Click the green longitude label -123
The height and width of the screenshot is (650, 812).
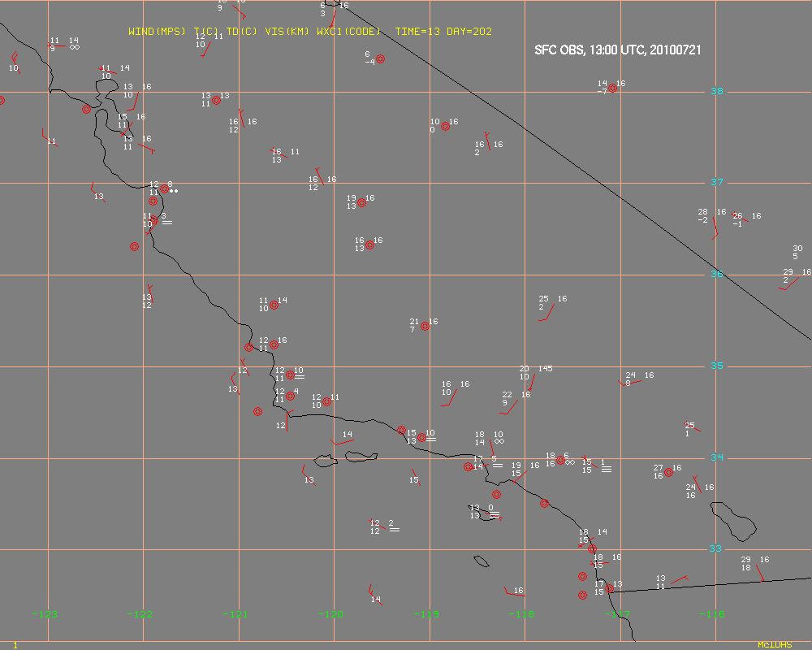click(45, 615)
